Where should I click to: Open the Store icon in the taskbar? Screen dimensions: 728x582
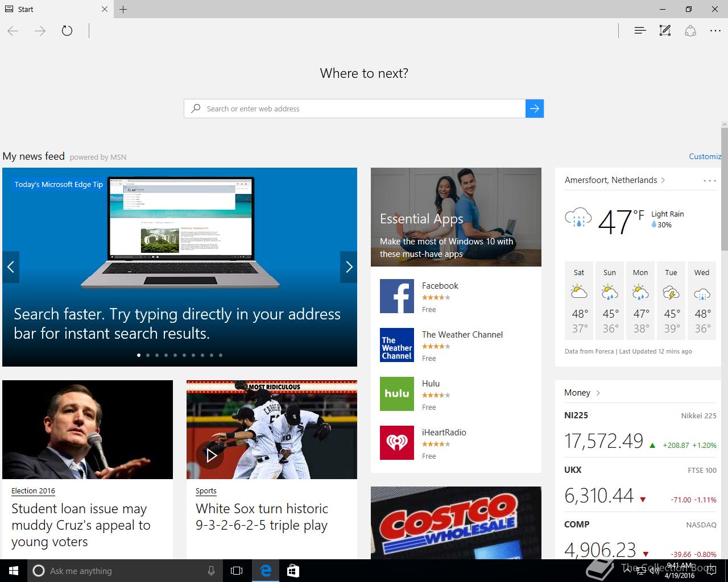293,571
